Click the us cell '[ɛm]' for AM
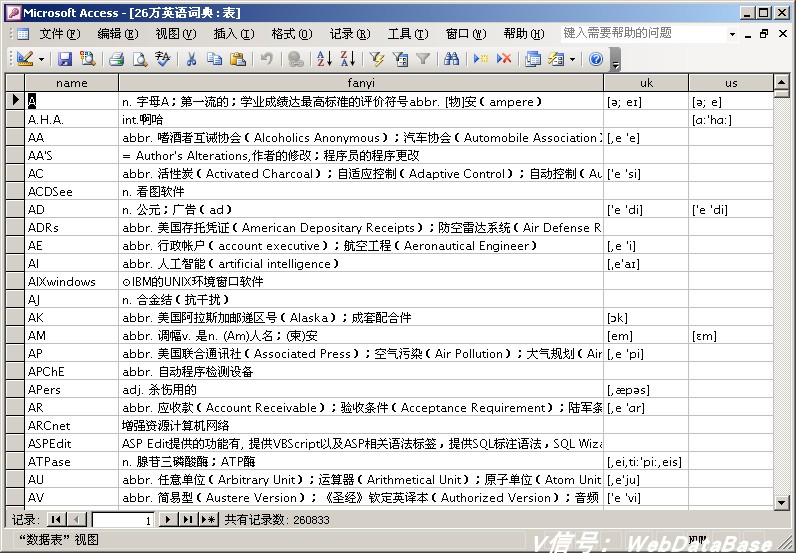 coord(731,336)
